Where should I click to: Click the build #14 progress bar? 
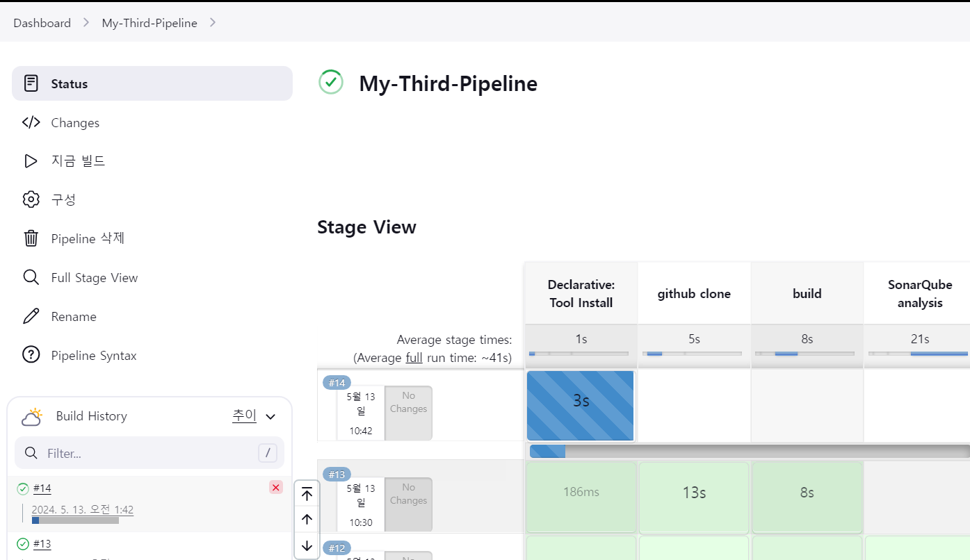(x=75, y=520)
